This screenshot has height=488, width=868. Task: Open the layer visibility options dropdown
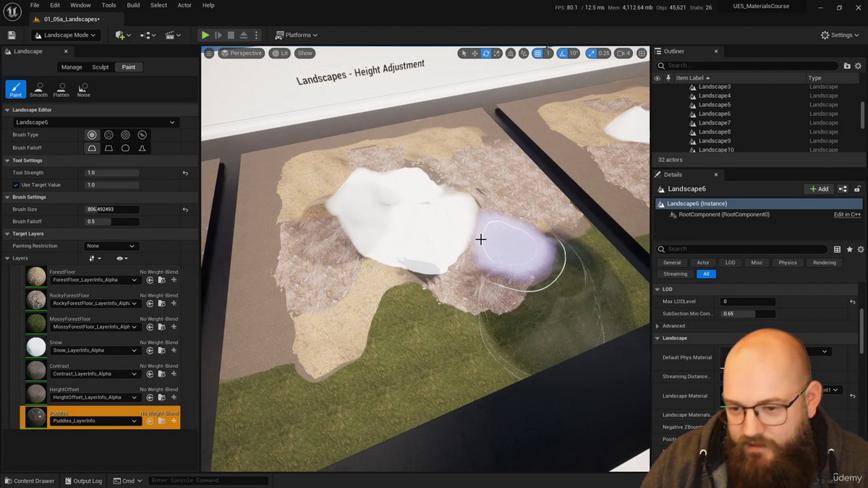click(x=122, y=258)
